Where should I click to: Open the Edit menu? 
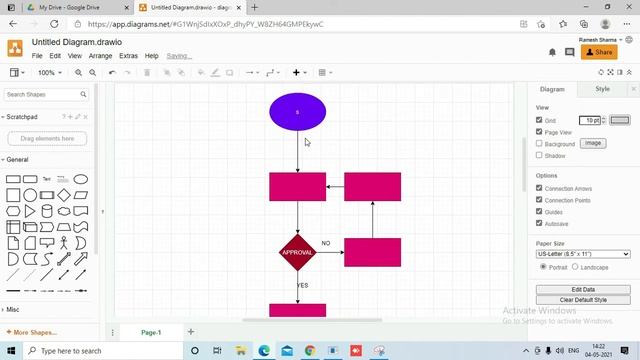pyautogui.click(x=55, y=56)
